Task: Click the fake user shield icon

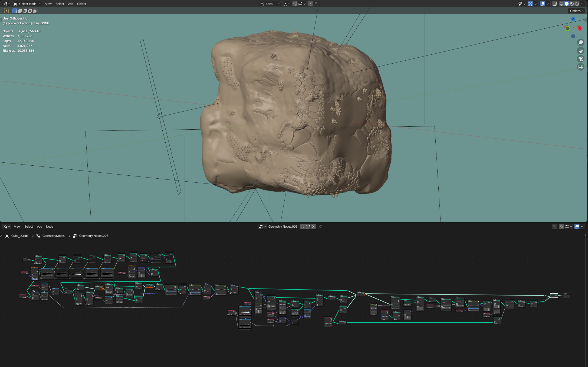Action: coord(303,227)
